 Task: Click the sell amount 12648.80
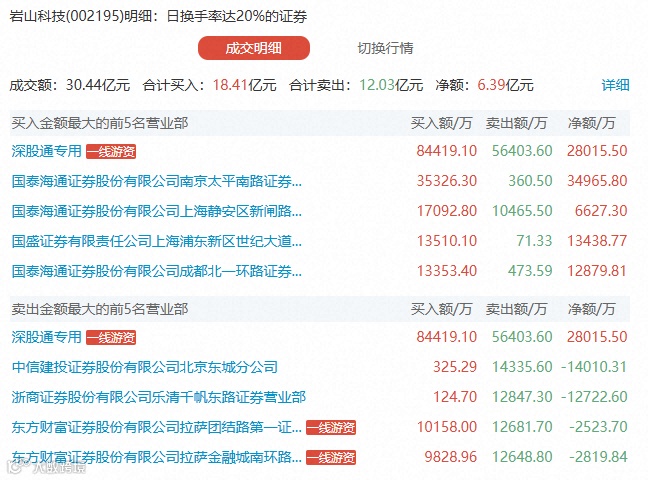522,457
